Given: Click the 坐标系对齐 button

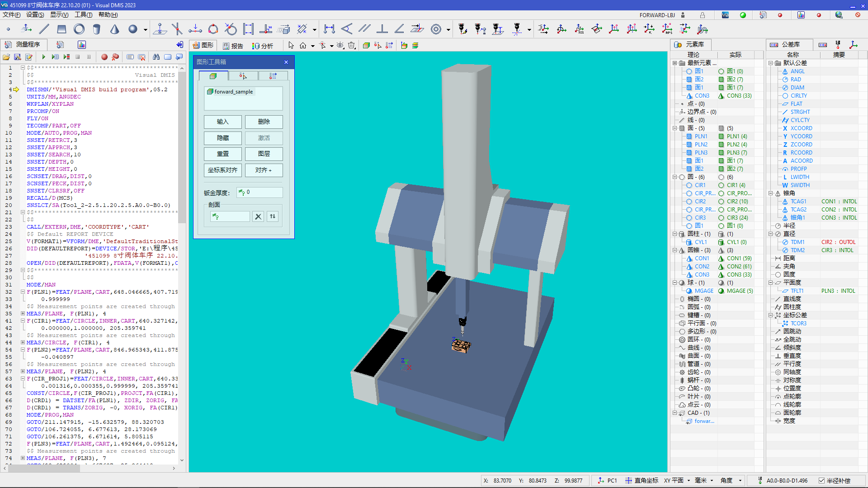Looking at the screenshot, I should click(222, 170).
